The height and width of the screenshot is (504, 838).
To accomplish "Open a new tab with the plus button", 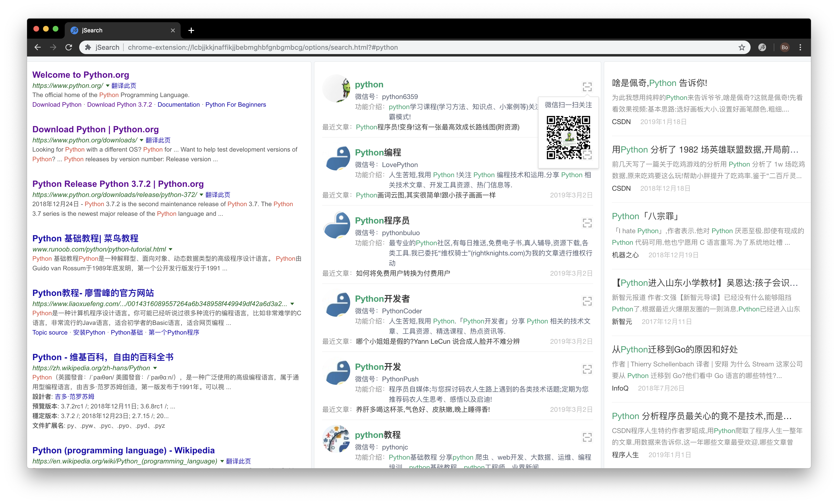I will point(191,30).
